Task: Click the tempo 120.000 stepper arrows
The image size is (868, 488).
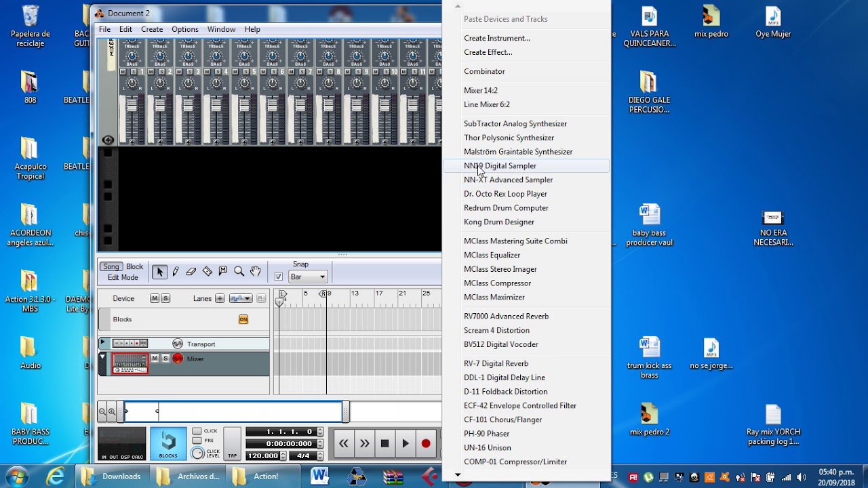Action: (283, 456)
